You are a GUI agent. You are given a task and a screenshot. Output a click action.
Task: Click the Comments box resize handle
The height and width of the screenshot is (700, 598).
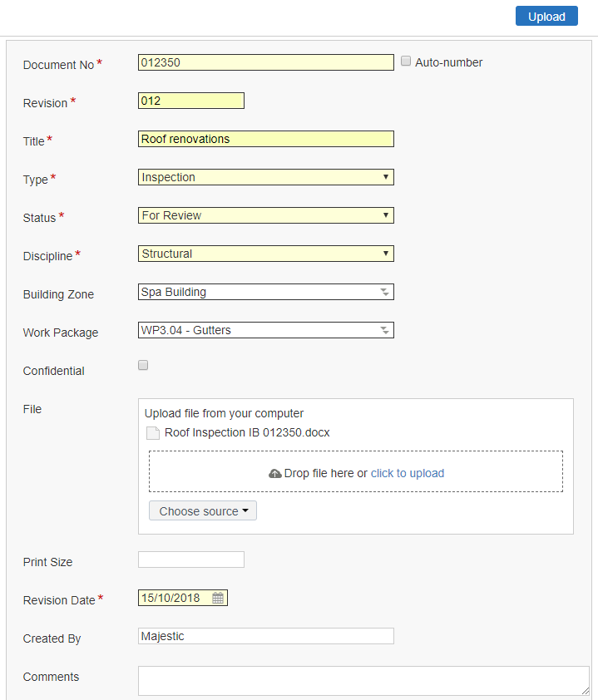585,691
